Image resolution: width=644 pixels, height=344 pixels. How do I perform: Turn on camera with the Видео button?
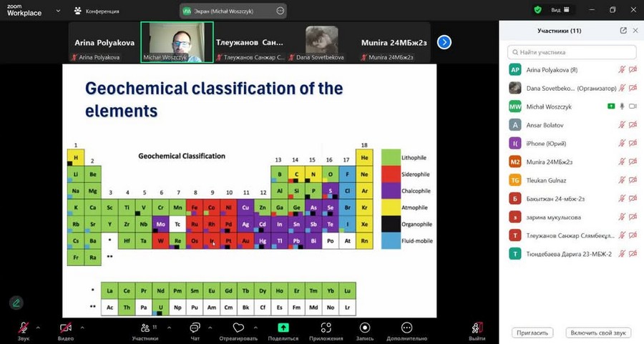click(66, 328)
